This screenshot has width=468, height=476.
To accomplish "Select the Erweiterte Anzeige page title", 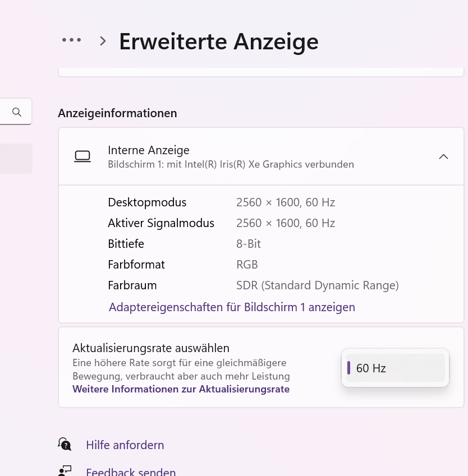I will click(218, 40).
